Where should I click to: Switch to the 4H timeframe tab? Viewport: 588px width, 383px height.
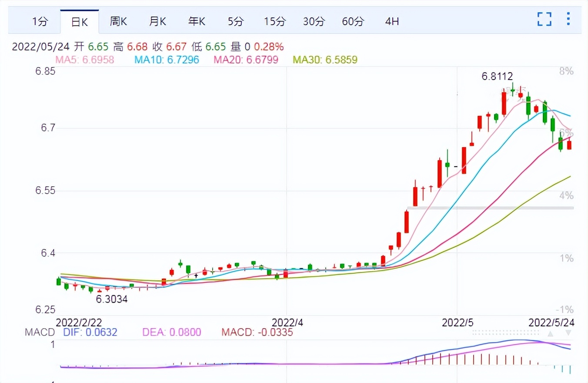click(391, 21)
